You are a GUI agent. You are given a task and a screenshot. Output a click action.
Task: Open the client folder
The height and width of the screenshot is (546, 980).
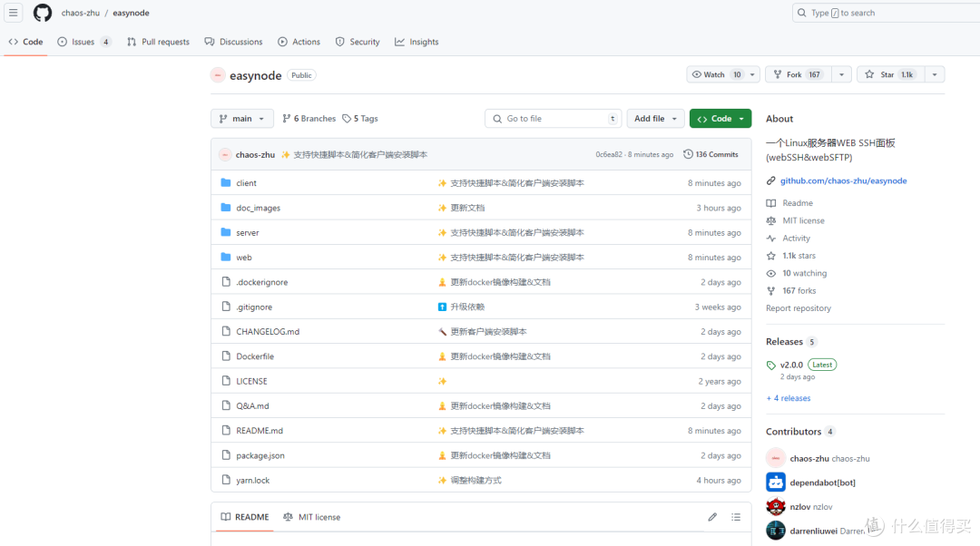246,183
